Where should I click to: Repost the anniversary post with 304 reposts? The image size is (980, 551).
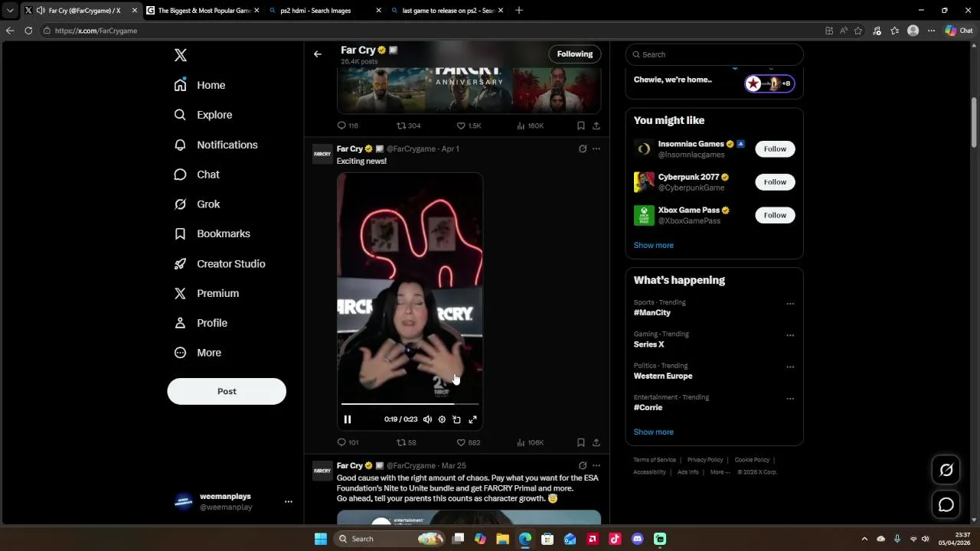coord(408,126)
